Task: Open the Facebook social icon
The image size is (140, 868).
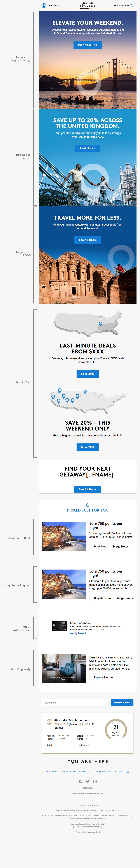Action: click(80, 781)
